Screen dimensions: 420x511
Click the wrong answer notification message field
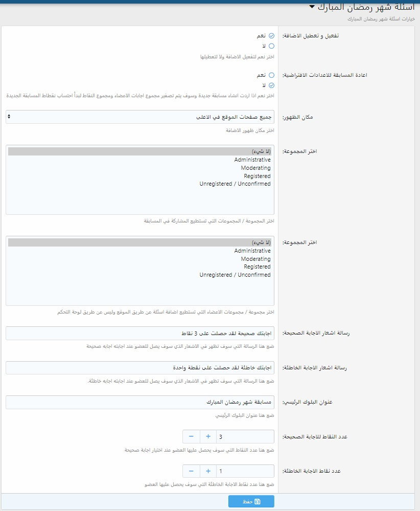(140, 368)
